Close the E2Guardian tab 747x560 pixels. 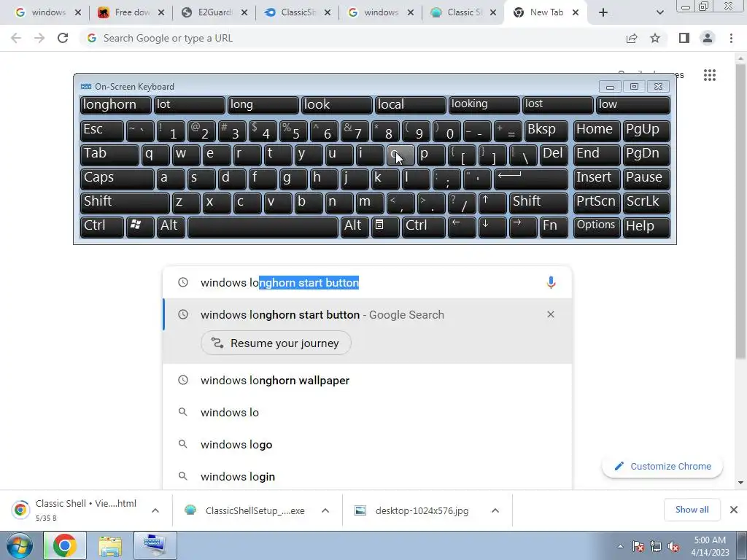point(244,12)
